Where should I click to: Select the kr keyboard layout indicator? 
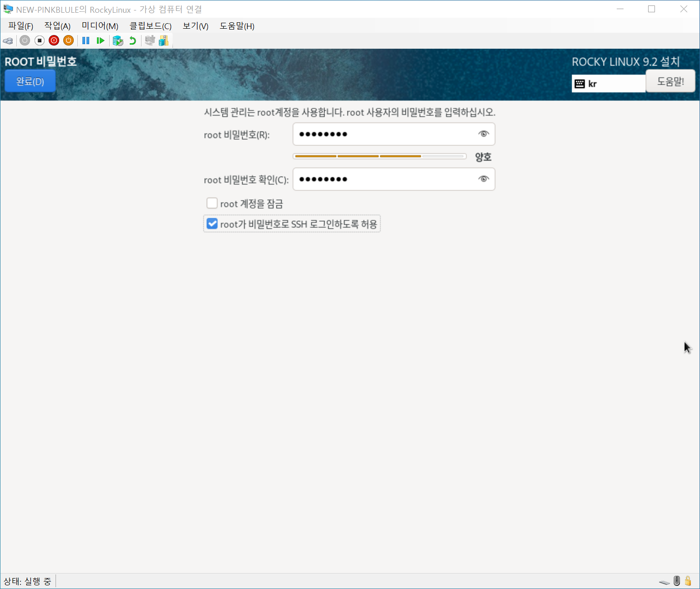click(x=609, y=84)
